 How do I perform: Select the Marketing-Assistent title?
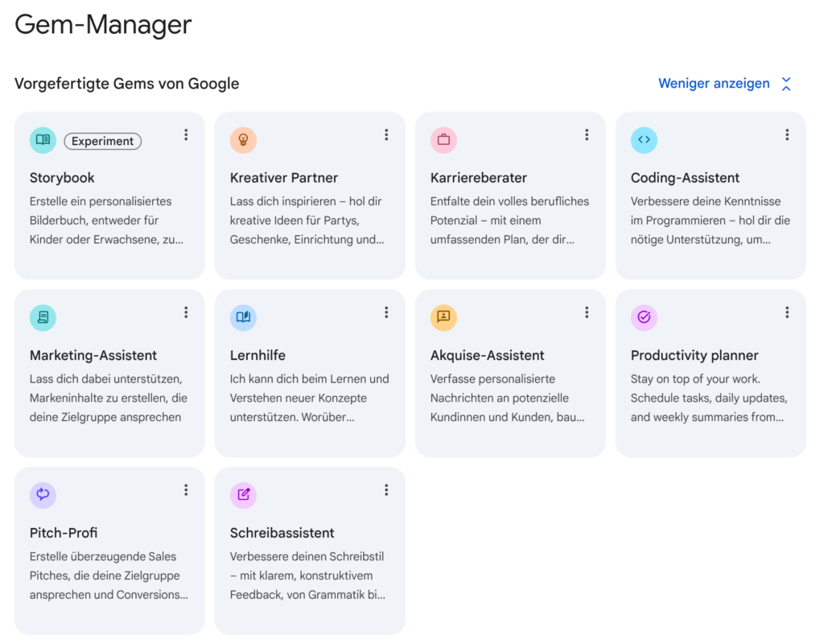[93, 355]
